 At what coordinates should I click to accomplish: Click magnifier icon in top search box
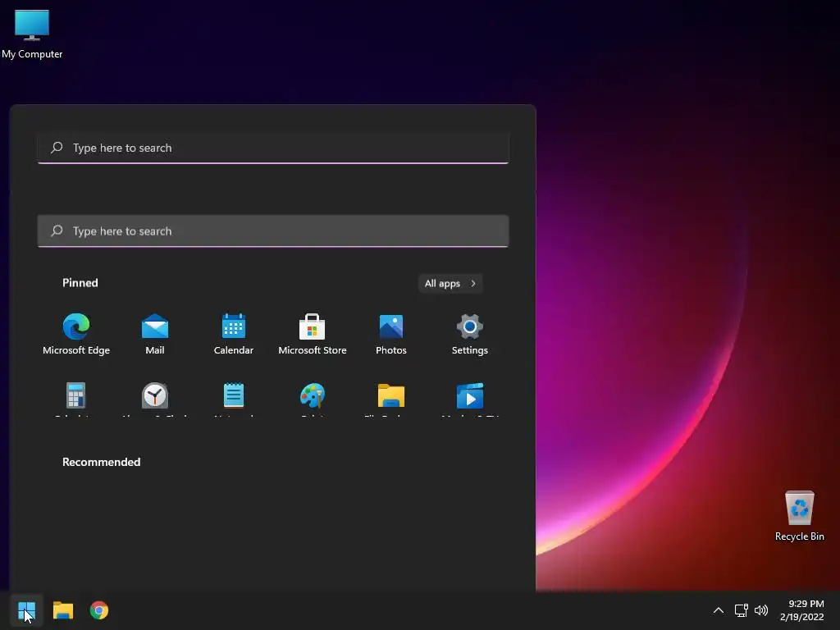coord(57,148)
